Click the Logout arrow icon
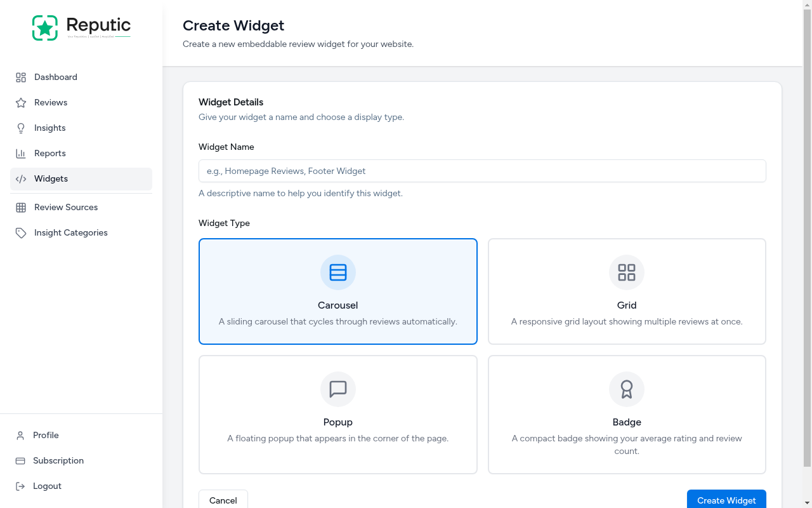This screenshot has width=812, height=508. pos(21,486)
